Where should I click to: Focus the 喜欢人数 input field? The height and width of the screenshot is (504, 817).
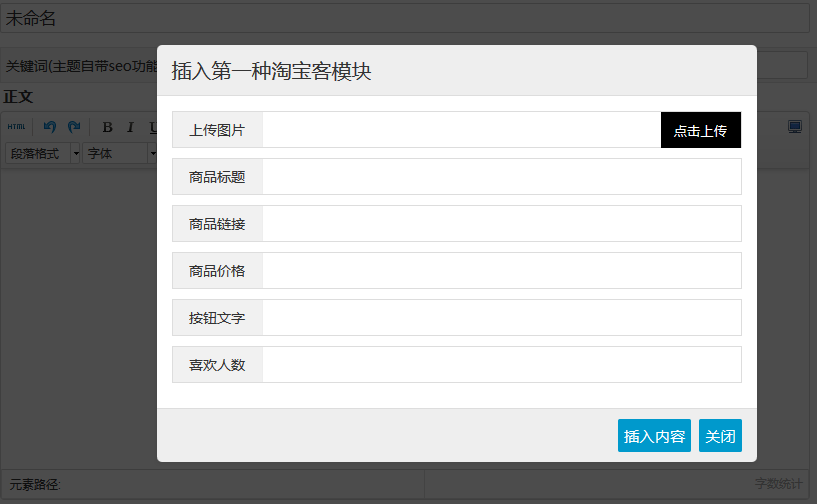pyautogui.click(x=502, y=364)
